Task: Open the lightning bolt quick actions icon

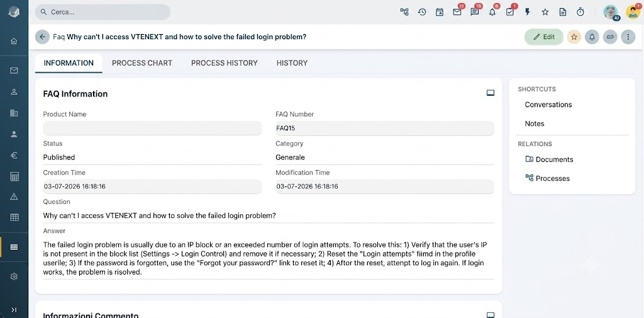Action: point(528,12)
